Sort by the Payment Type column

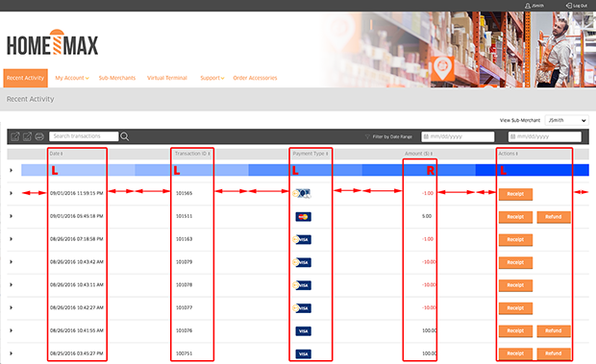(310, 154)
